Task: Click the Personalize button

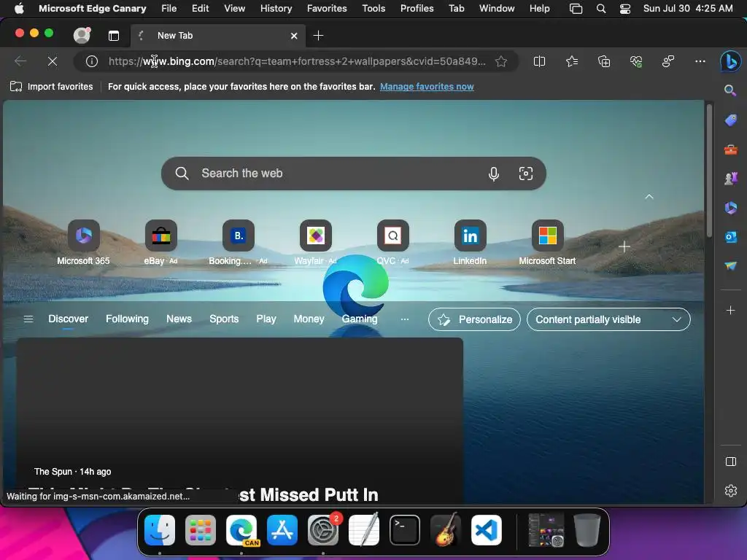Action: [474, 319]
